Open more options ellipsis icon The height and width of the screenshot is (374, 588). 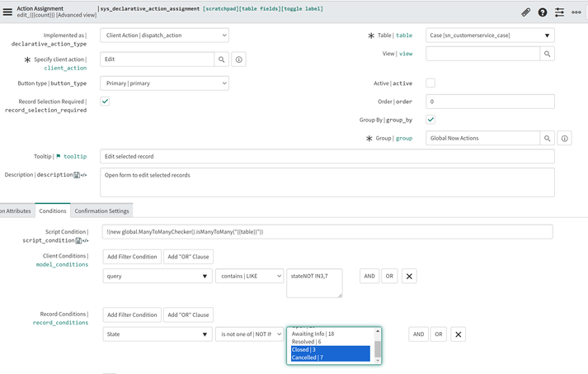pos(576,12)
